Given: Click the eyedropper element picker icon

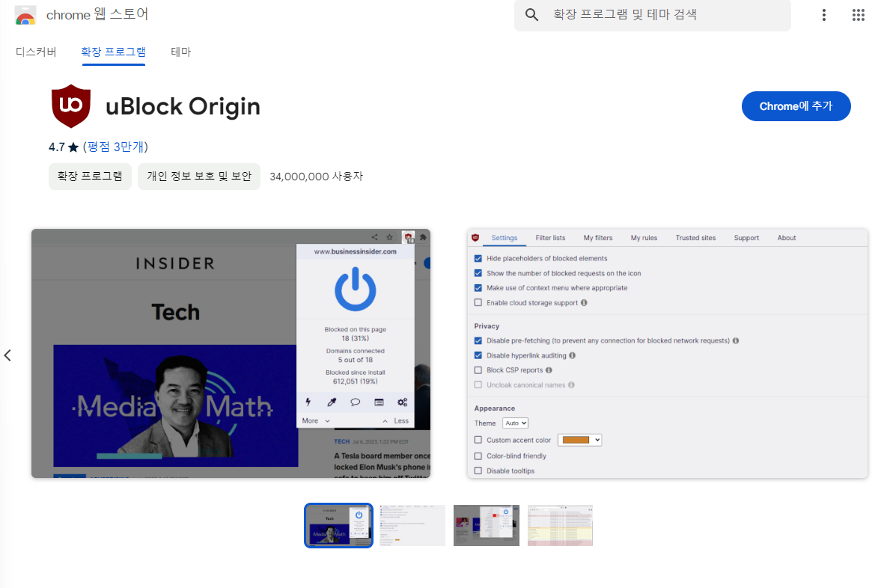Looking at the screenshot, I should pyautogui.click(x=332, y=402).
